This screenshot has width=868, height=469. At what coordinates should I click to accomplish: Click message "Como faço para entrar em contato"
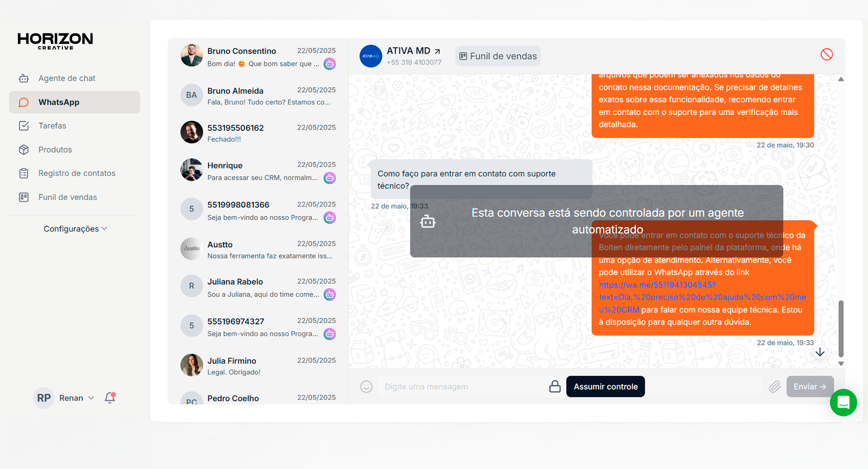[x=481, y=179]
